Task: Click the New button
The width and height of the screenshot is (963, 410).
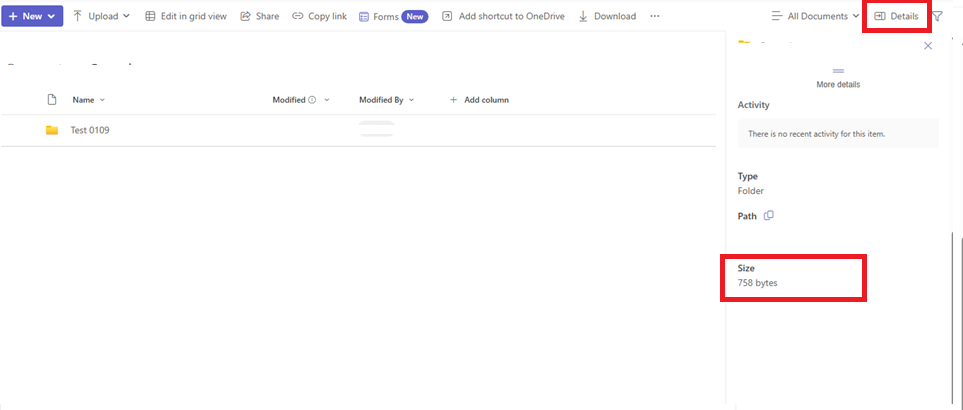Action: coord(32,16)
